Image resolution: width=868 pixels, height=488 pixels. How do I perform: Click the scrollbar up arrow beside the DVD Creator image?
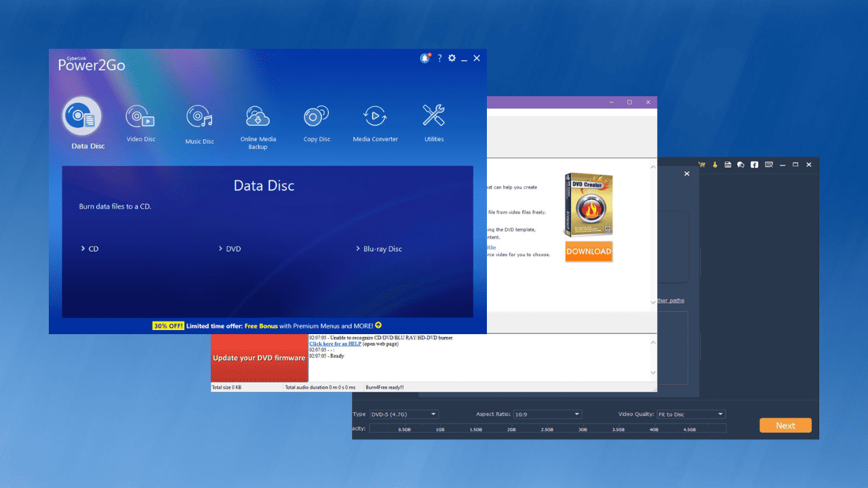tap(653, 167)
